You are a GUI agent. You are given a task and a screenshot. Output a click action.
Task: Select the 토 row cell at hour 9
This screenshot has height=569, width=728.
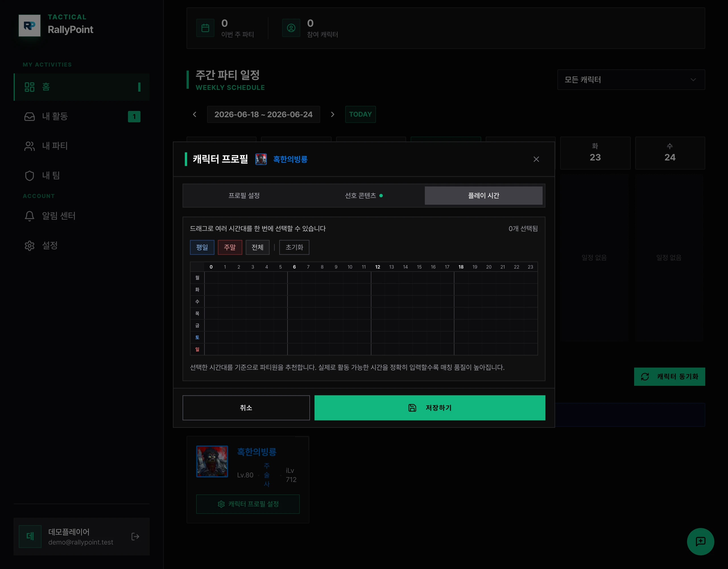pos(336,337)
